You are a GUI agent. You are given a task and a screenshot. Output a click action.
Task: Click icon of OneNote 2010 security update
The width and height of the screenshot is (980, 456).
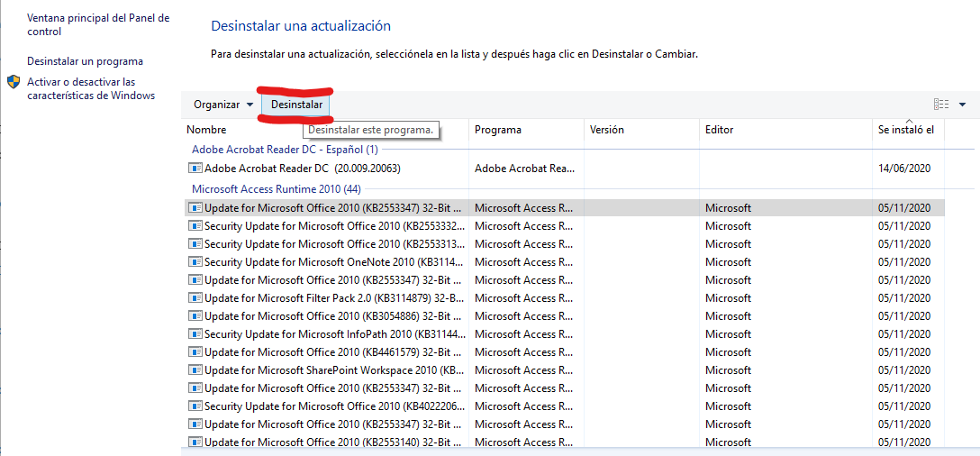pyautogui.click(x=195, y=261)
